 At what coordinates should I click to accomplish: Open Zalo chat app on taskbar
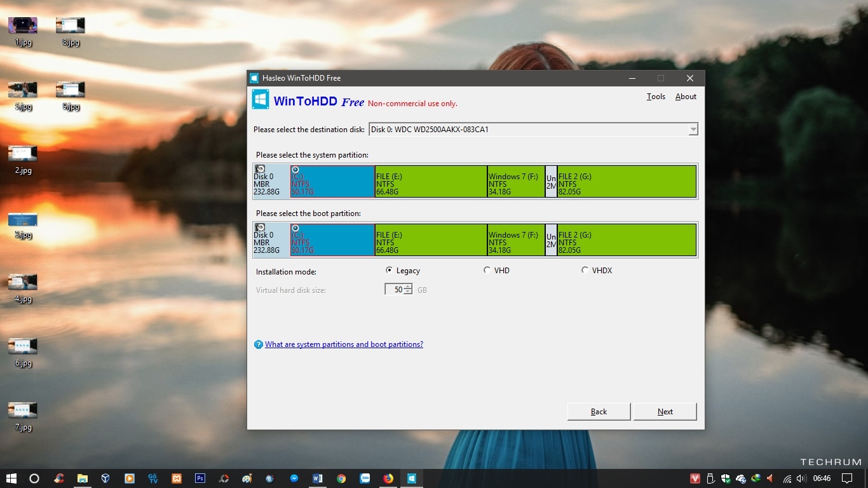tap(365, 478)
